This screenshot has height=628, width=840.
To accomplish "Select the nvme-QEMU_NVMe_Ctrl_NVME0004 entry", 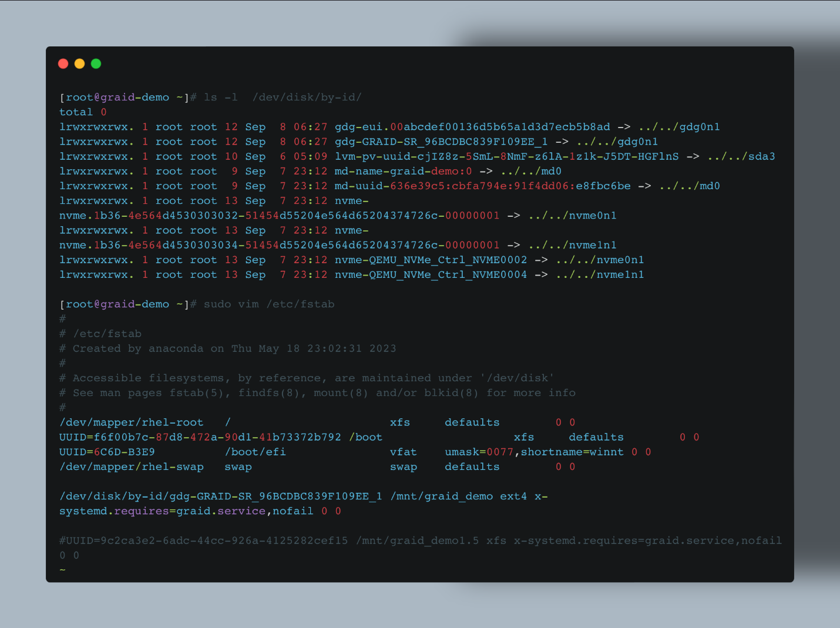I will pyautogui.click(x=431, y=275).
